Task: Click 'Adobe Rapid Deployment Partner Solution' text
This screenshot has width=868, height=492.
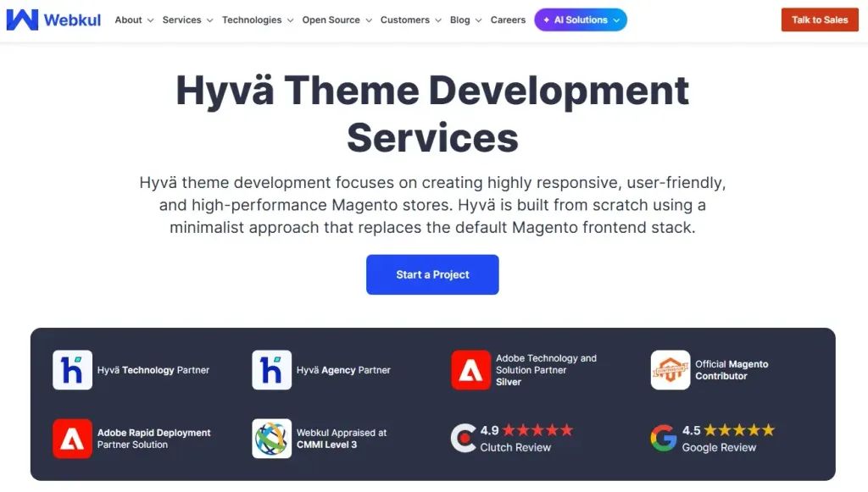Action: (154, 439)
